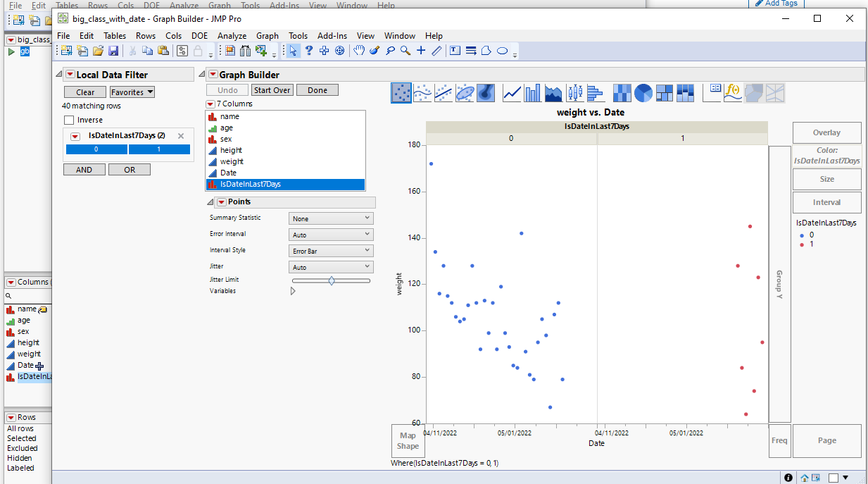Activate the Magnifier tool

click(405, 51)
